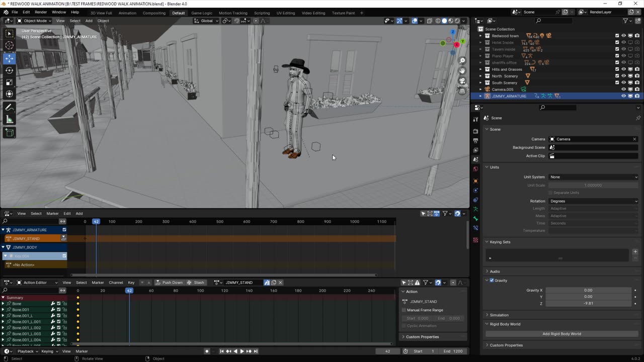This screenshot has width=644, height=362.
Task: Select the Measure tool
Action: point(9,120)
